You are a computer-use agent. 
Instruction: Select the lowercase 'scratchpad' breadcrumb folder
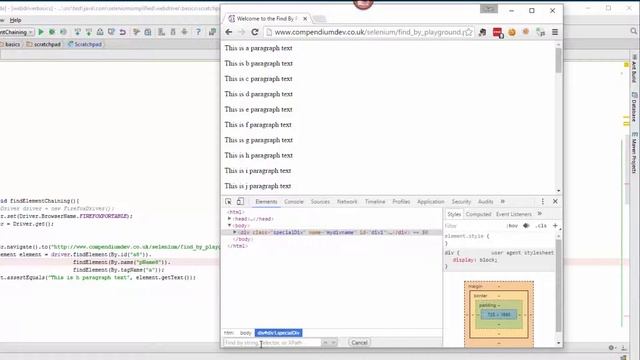click(x=44, y=44)
